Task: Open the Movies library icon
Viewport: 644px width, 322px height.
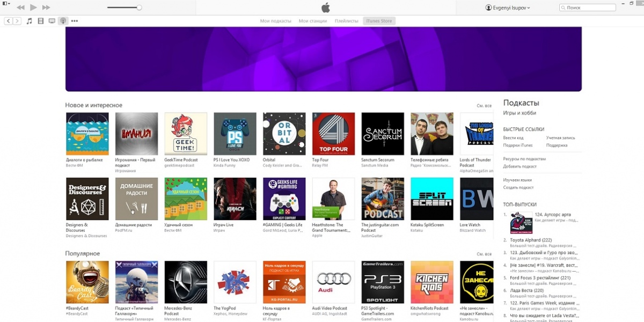Action: tap(41, 21)
